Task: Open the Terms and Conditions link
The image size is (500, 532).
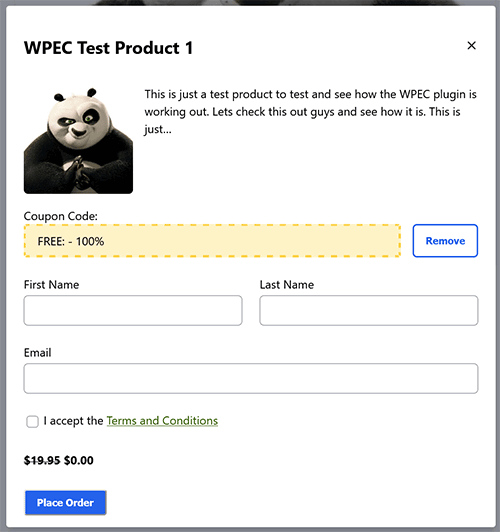Action: click(x=162, y=421)
